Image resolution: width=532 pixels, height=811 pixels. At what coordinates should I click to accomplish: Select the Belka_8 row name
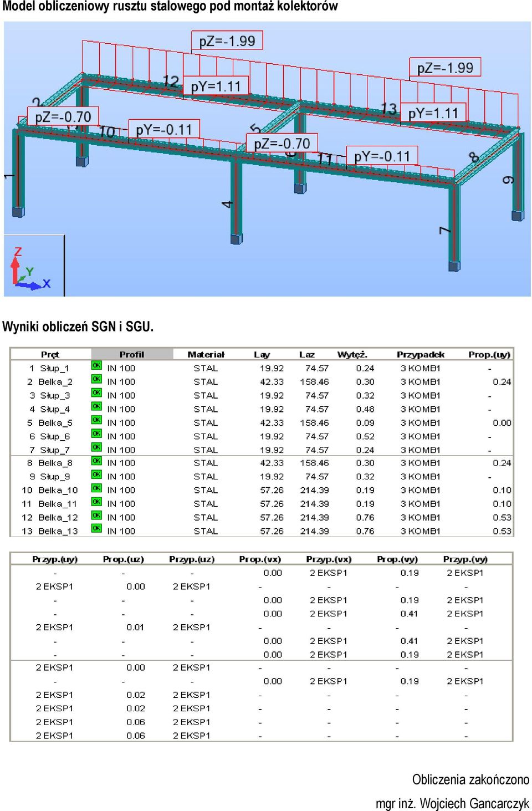point(55,463)
